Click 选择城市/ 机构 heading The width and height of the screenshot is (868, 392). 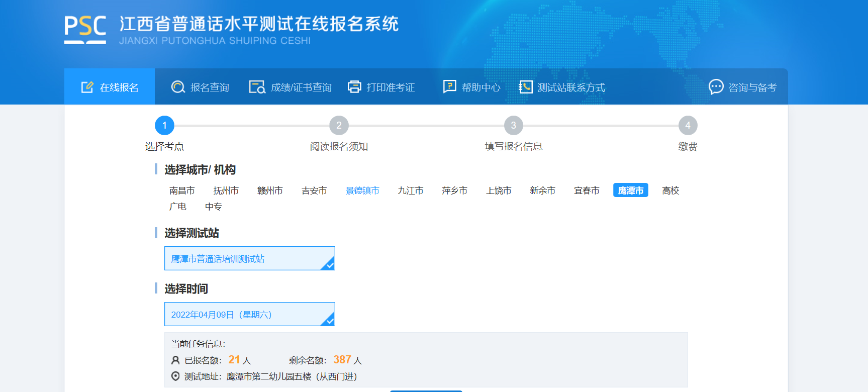point(200,170)
